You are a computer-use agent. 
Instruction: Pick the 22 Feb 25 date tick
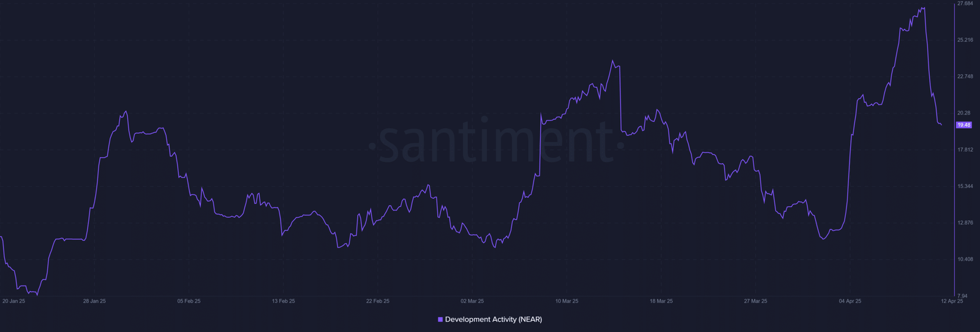pyautogui.click(x=378, y=301)
